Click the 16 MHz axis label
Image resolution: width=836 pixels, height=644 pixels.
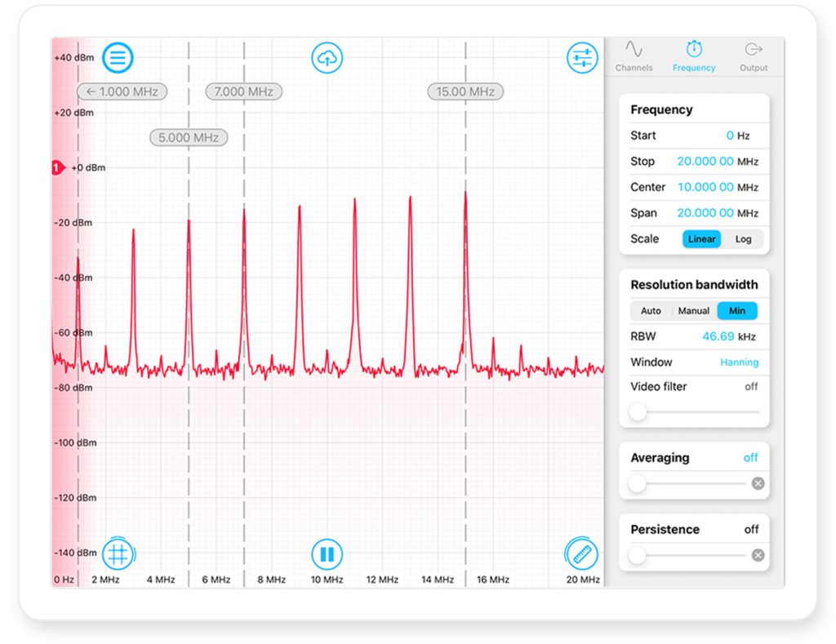[x=492, y=580]
